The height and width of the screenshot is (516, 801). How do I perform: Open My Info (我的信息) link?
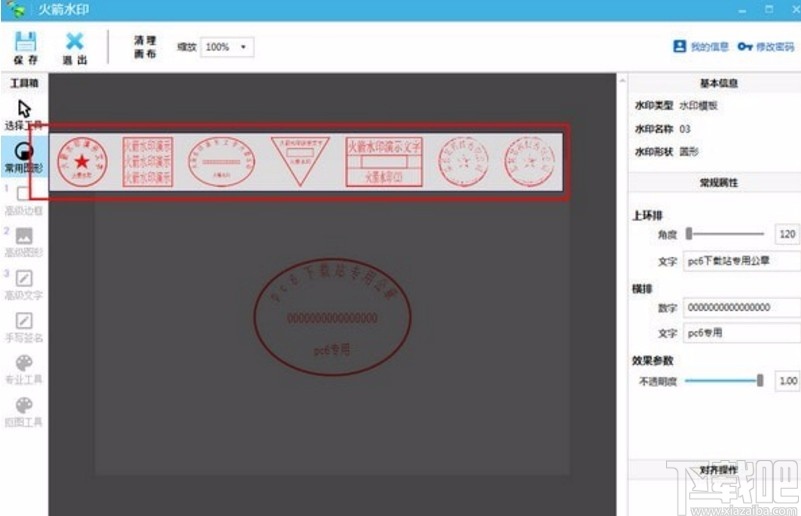[x=701, y=47]
